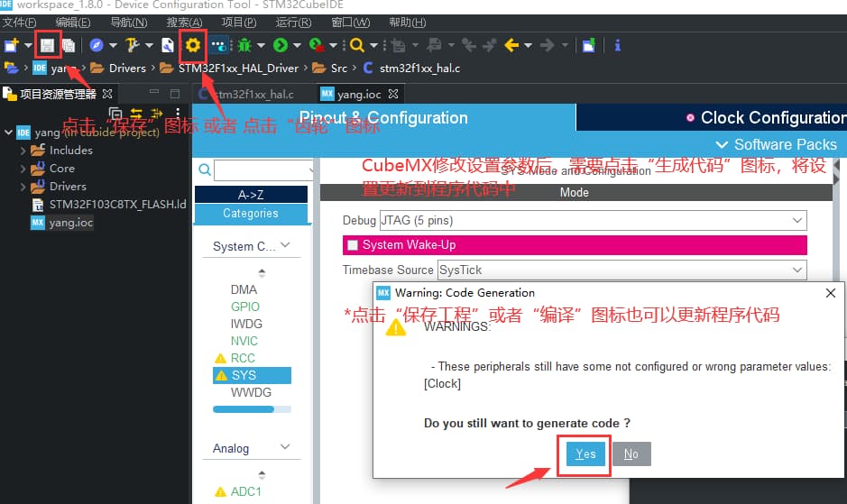
Task: Click the magnifier Search toolbar icon
Action: pos(356,44)
